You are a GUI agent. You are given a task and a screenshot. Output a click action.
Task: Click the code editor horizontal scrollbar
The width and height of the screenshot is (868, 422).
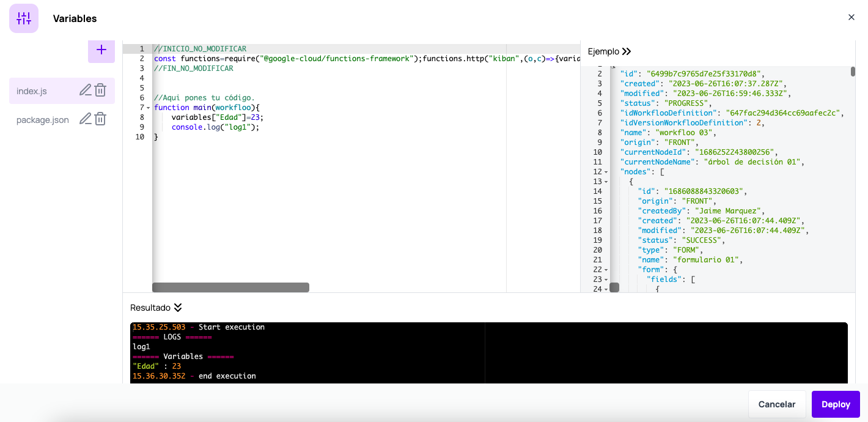(x=230, y=287)
